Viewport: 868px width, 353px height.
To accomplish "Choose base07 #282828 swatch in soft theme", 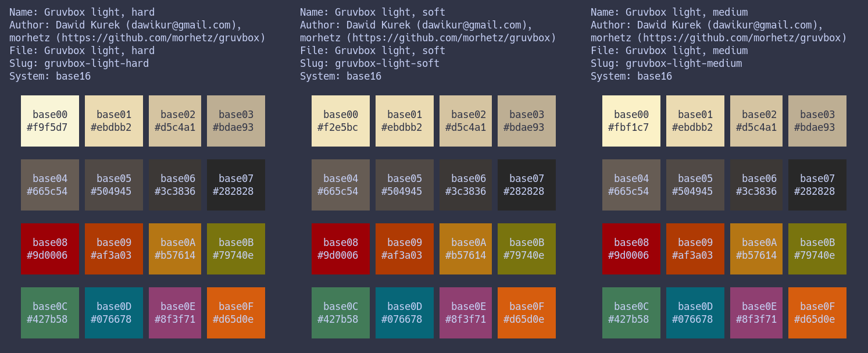I will [527, 185].
